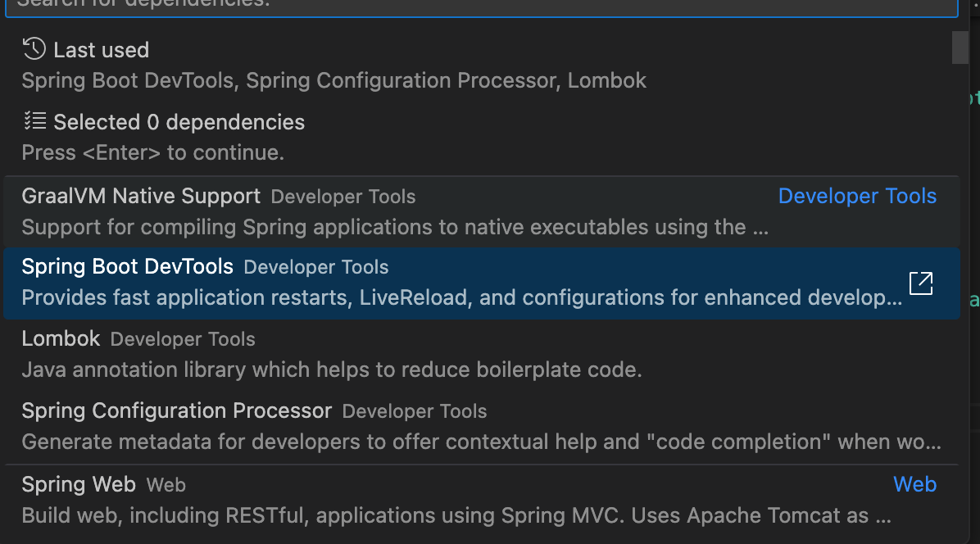This screenshot has width=980, height=544.
Task: Click the dependency list scrollbar thumb
Action: click(960, 47)
